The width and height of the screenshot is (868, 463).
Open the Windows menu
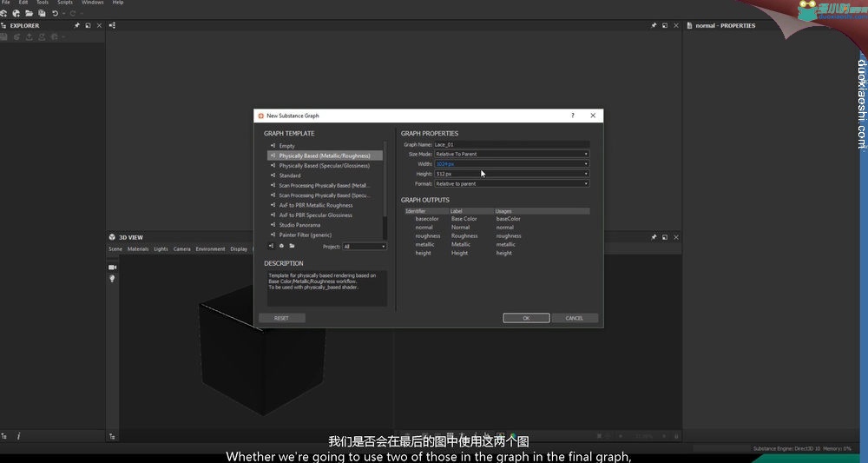click(93, 3)
